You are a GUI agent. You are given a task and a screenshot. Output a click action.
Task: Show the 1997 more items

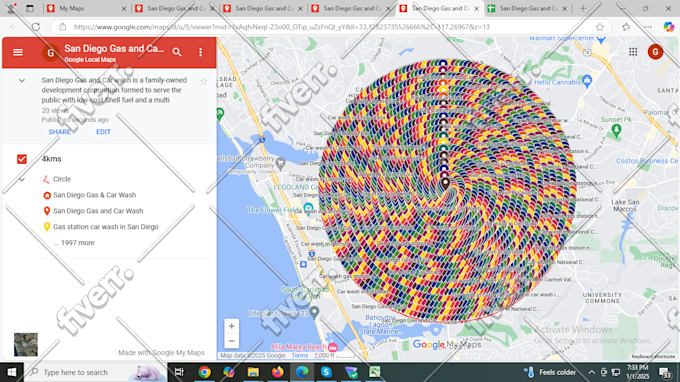point(74,243)
